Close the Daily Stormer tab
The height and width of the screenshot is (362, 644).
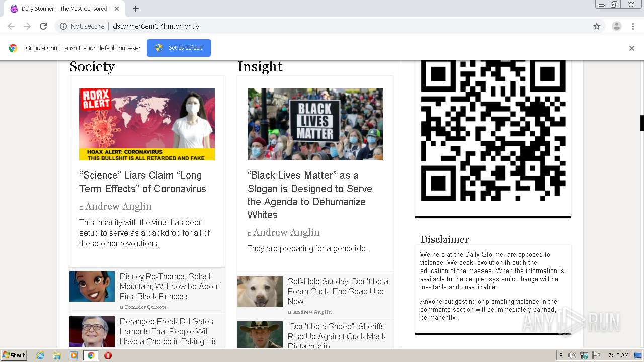(x=117, y=9)
